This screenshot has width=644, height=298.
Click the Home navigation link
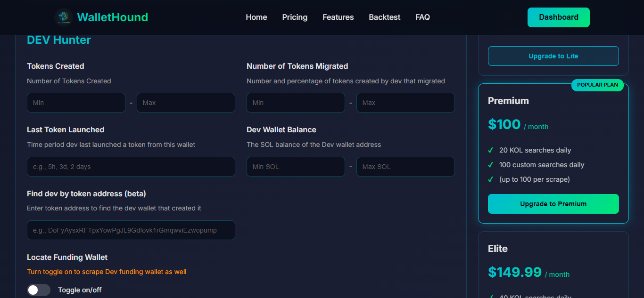click(256, 17)
